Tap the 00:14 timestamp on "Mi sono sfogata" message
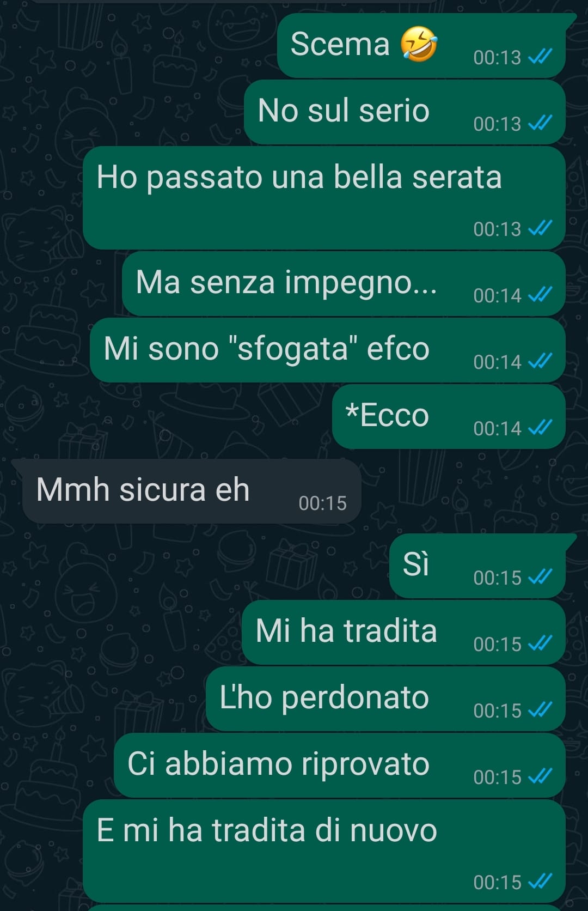The width and height of the screenshot is (588, 911). click(497, 362)
